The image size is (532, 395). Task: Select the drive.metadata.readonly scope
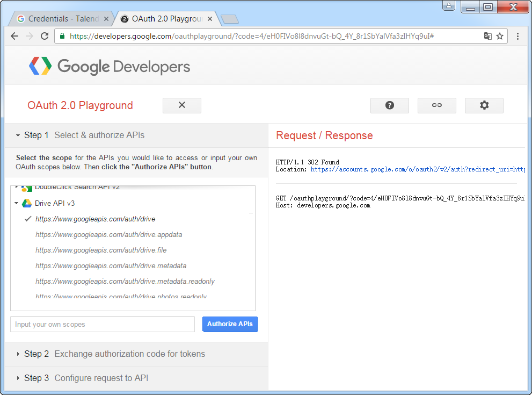tap(125, 282)
